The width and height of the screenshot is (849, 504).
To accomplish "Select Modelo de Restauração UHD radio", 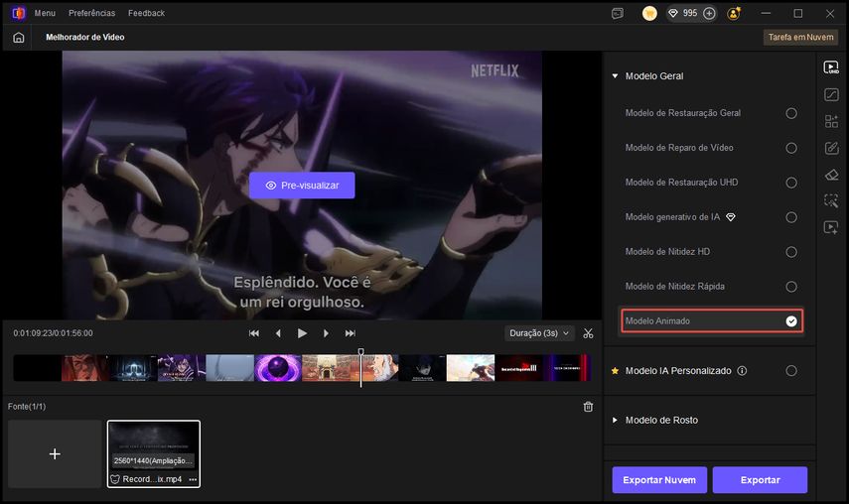I will (x=791, y=183).
